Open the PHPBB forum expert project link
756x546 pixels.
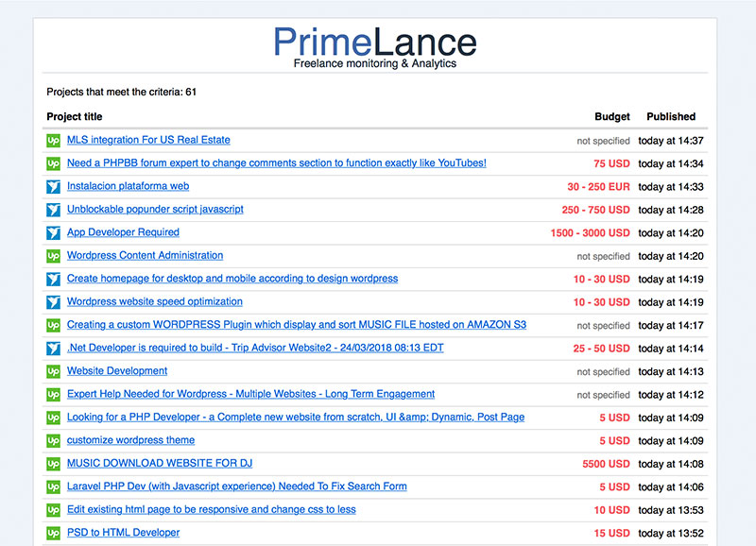277,162
